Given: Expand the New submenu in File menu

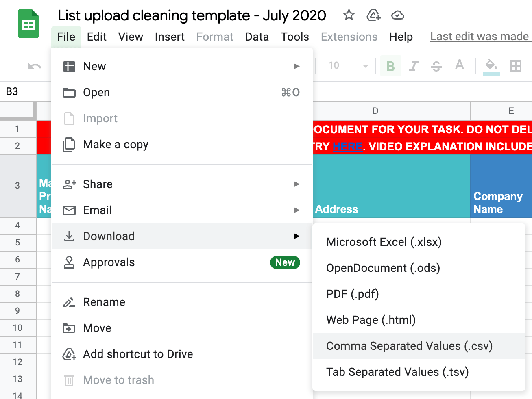Looking at the screenshot, I should (x=297, y=66).
